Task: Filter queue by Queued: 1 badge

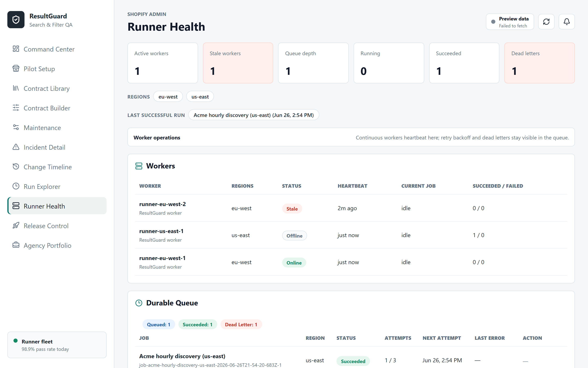Action: click(159, 324)
